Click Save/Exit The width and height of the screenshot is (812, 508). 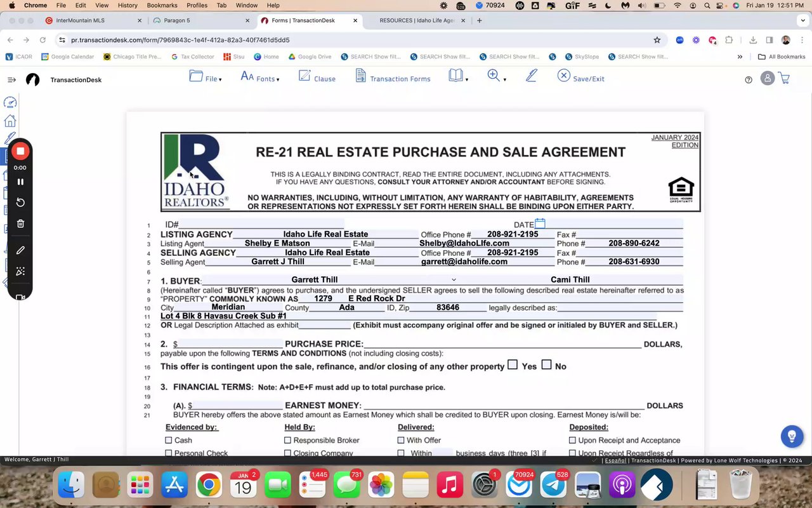[x=580, y=77]
